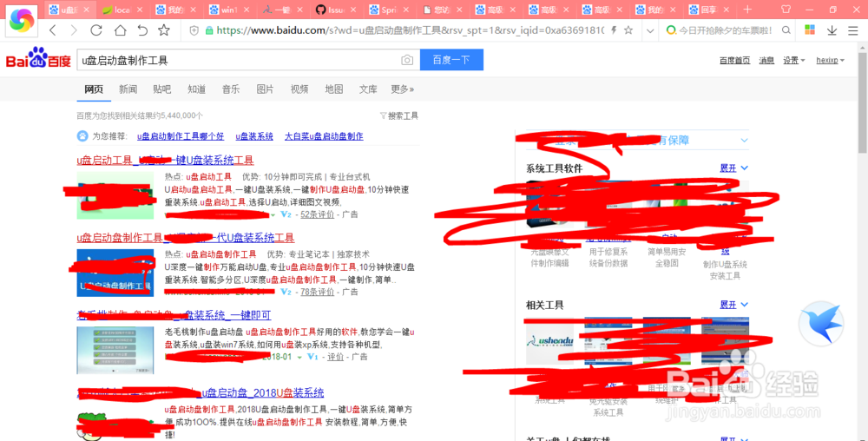
Task: Expand the 相关工具 section via 展开
Action: click(x=733, y=305)
